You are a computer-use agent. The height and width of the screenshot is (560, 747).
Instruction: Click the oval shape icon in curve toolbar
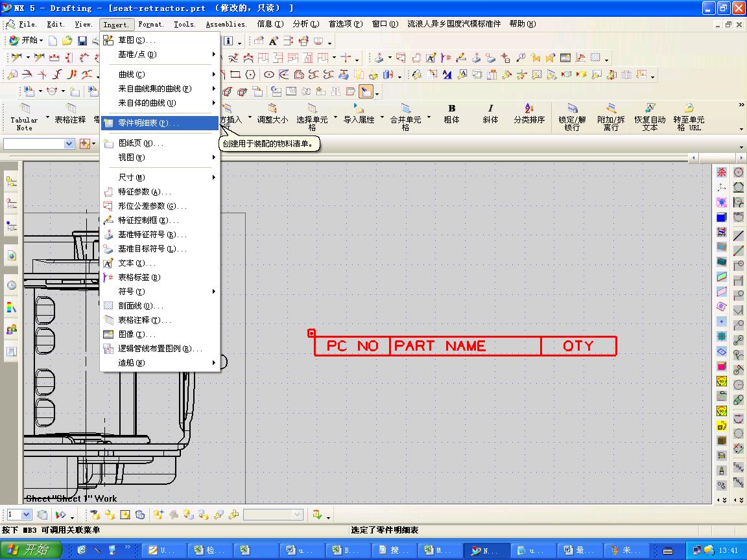(x=268, y=75)
